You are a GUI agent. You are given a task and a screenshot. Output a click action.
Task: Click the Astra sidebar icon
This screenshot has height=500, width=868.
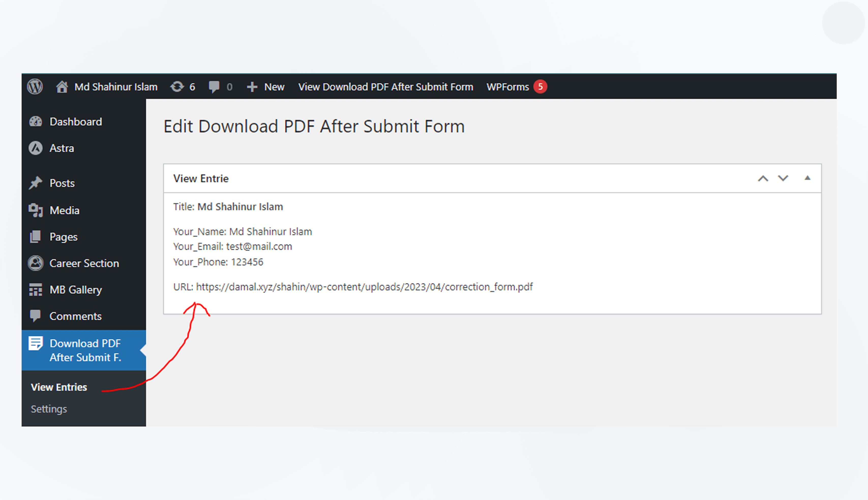pyautogui.click(x=36, y=148)
